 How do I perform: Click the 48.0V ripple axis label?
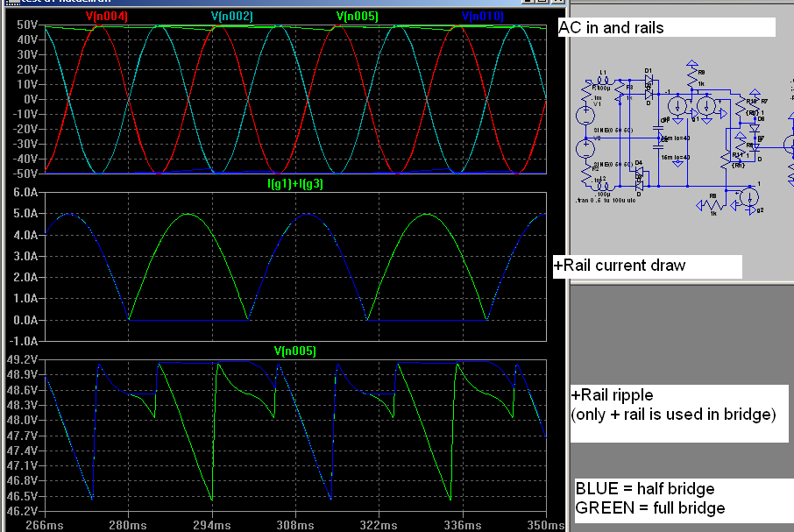[23, 420]
